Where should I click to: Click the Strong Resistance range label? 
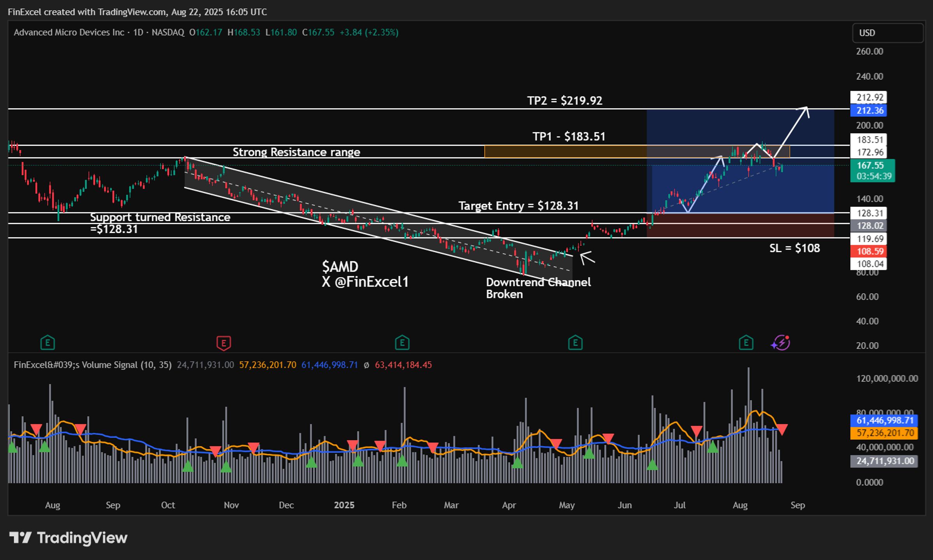click(x=296, y=152)
